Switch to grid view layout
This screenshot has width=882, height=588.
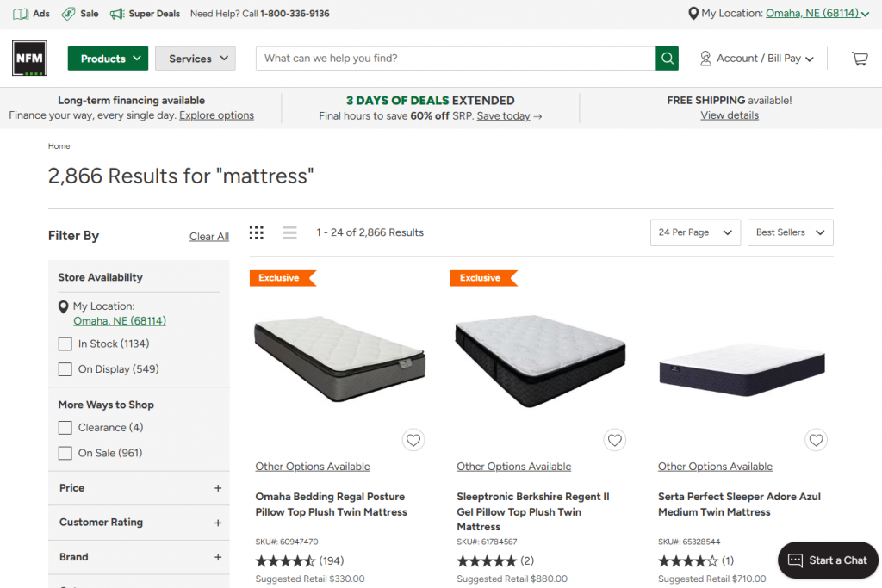[x=257, y=232]
